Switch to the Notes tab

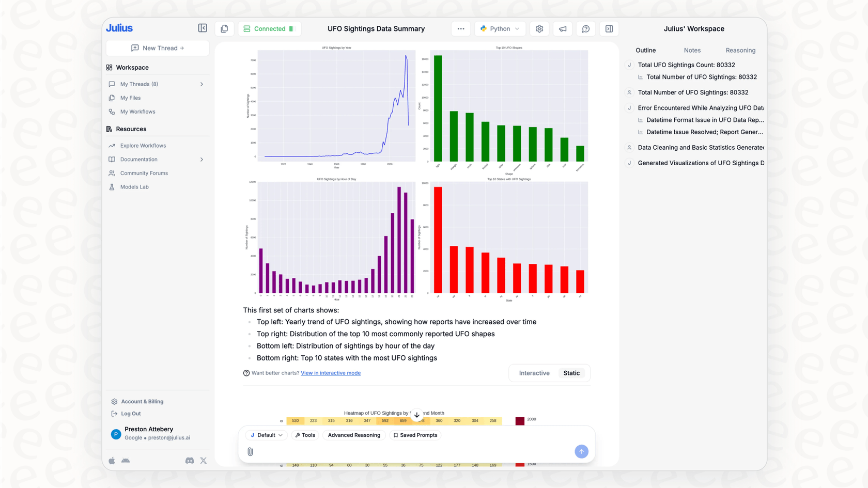[x=692, y=50]
